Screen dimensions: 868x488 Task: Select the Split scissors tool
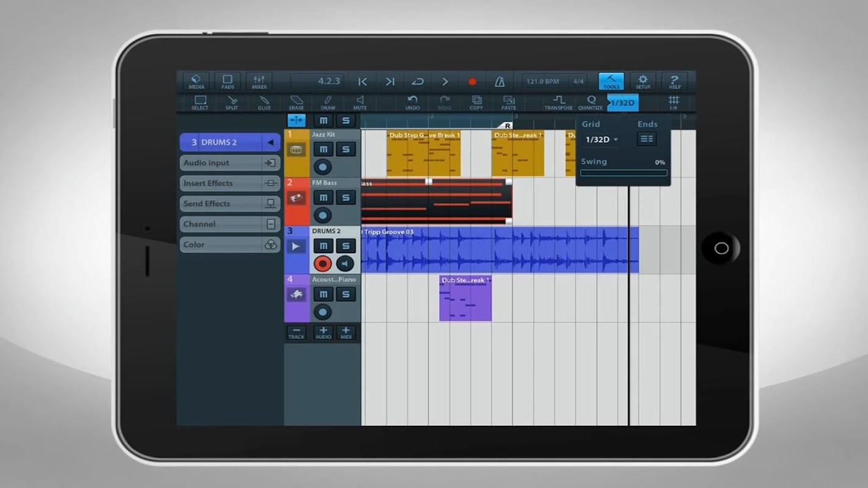click(232, 102)
